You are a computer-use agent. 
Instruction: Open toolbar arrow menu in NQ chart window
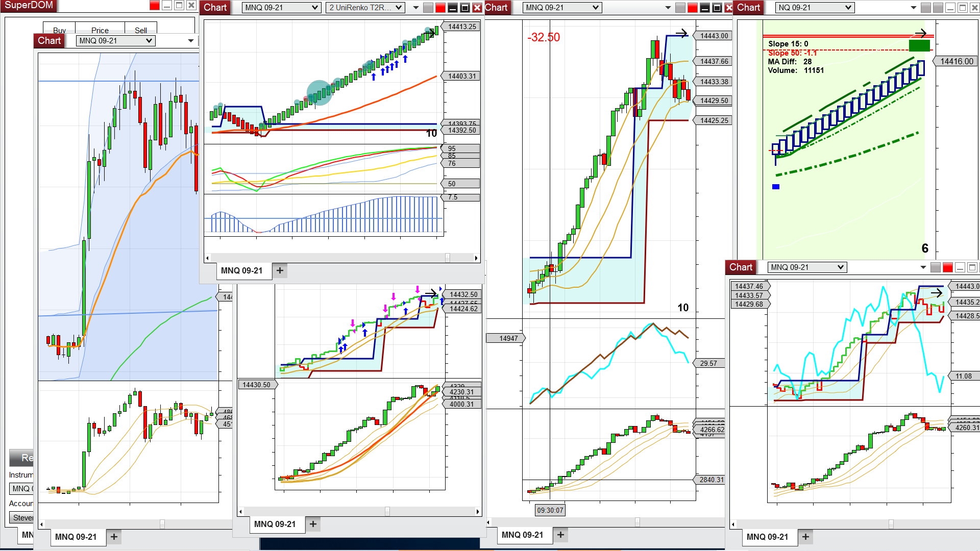[914, 8]
